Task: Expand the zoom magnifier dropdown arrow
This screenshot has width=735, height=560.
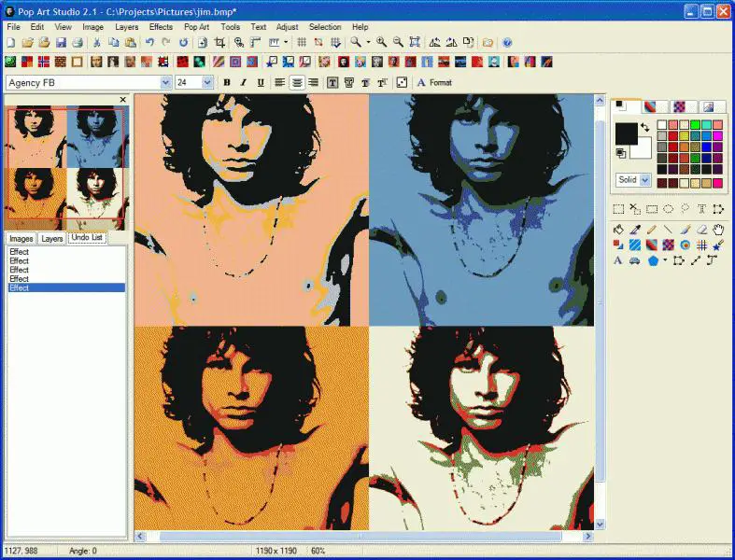Action: pos(368,43)
